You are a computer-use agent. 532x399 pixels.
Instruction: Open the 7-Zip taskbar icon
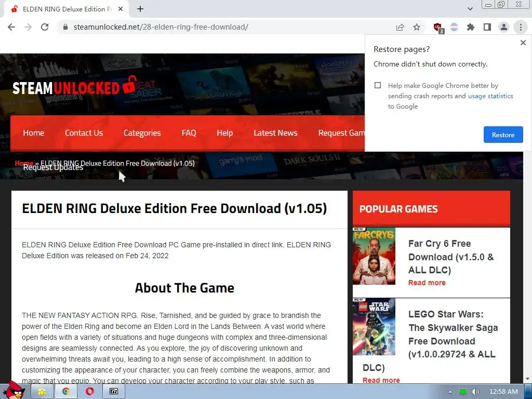(x=114, y=392)
